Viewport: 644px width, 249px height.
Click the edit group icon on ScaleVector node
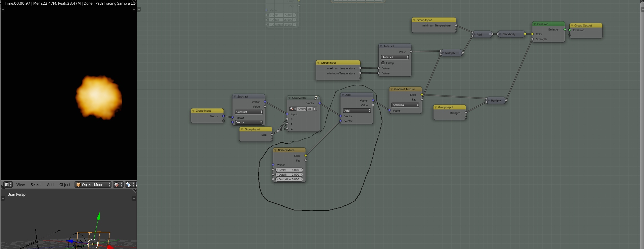[316, 98]
